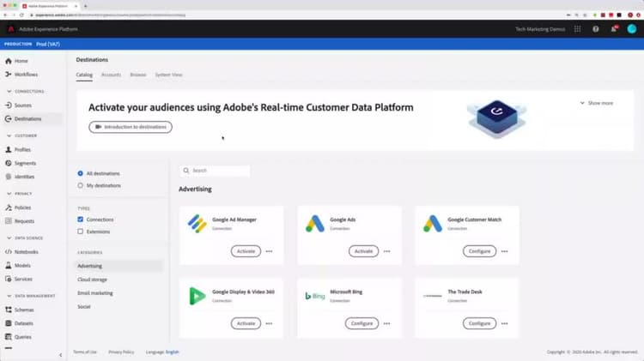Open the help question mark icon
This screenshot has width=644, height=361.
[596, 29]
